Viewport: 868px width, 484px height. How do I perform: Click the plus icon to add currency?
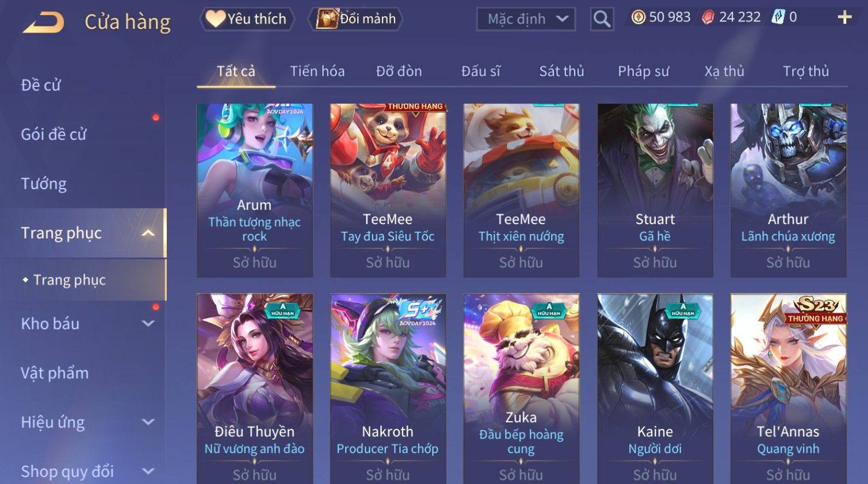point(844,17)
